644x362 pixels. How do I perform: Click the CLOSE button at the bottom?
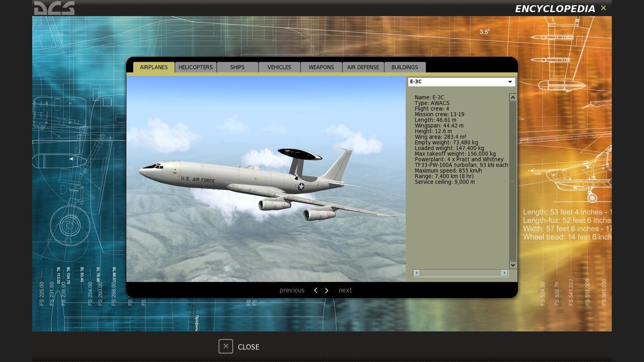coord(239,347)
